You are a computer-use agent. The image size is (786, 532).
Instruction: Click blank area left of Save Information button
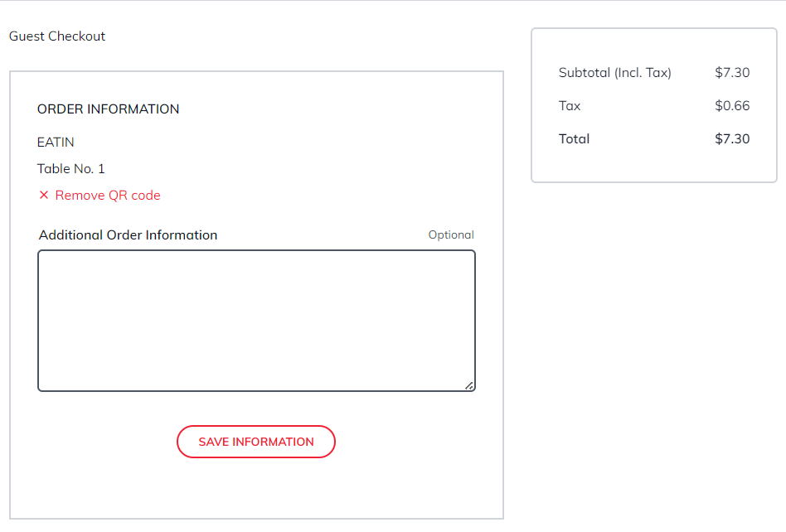[x=99, y=442]
